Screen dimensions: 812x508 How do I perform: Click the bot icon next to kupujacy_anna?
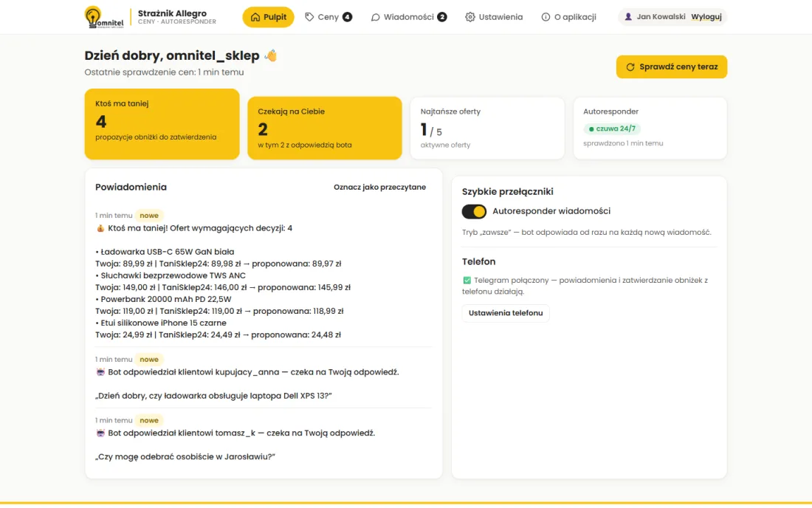point(100,372)
